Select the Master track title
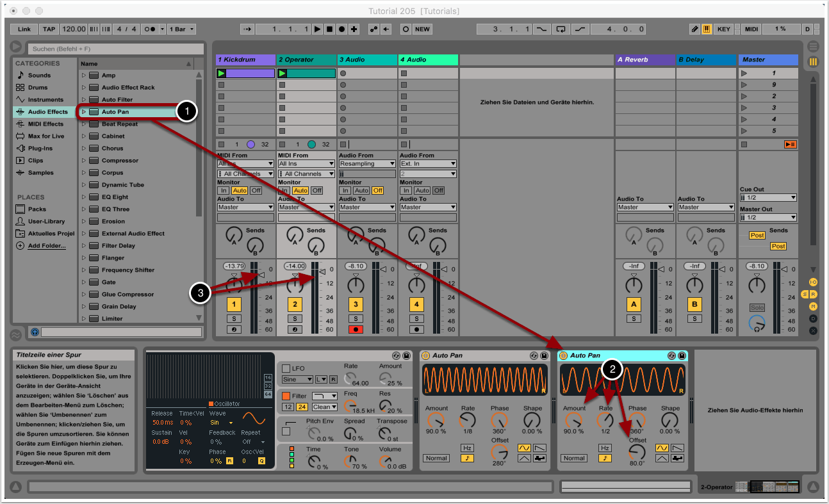The width and height of the screenshot is (829, 504). coord(767,60)
